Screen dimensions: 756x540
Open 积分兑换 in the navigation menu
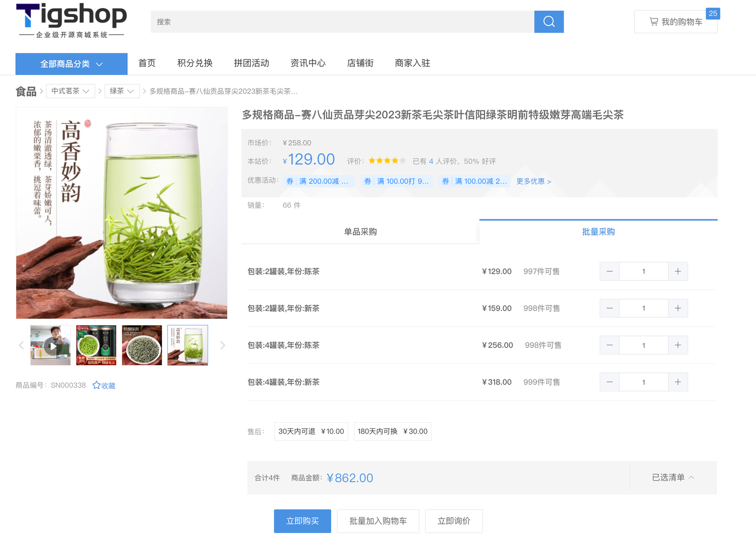195,63
